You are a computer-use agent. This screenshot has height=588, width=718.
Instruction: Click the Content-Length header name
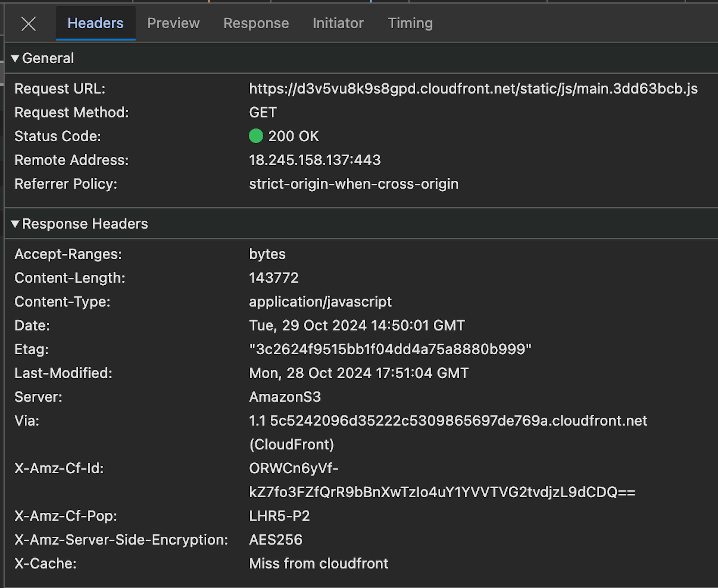point(70,278)
